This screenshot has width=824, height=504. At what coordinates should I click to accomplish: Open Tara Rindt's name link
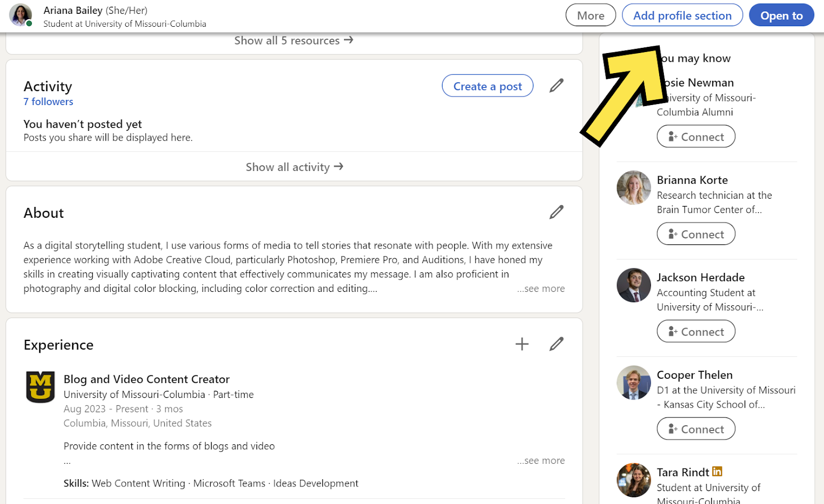[x=683, y=472]
